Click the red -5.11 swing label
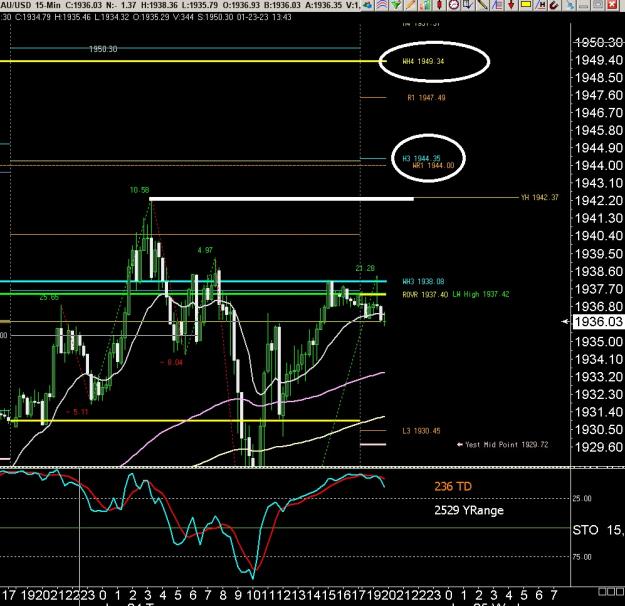Image resolution: width=625 pixels, height=606 pixels. pos(77,412)
